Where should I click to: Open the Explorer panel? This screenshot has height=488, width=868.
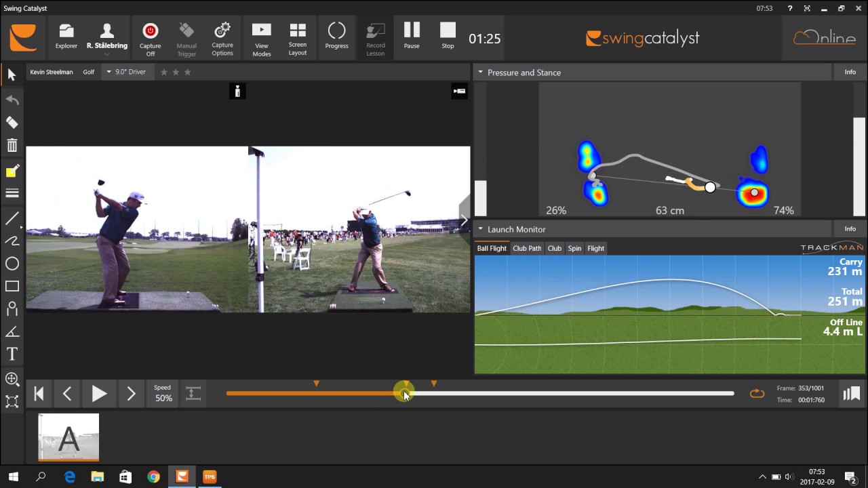coord(66,37)
